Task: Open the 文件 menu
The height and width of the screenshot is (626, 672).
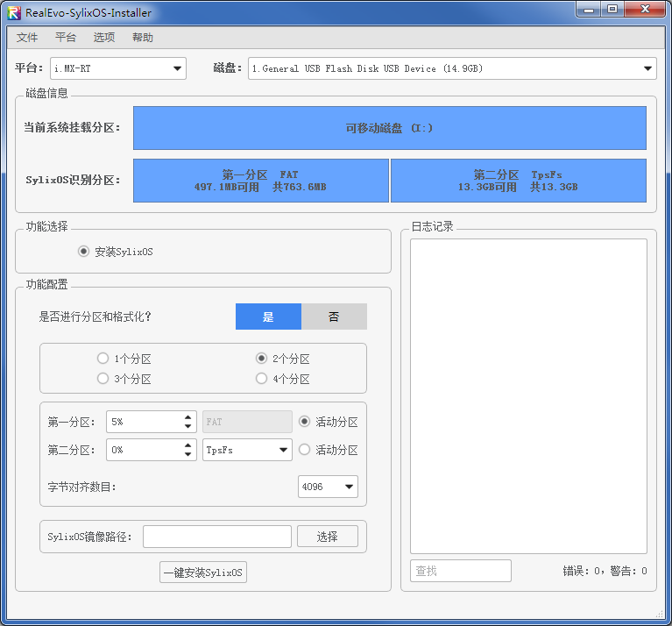Action: pos(27,38)
